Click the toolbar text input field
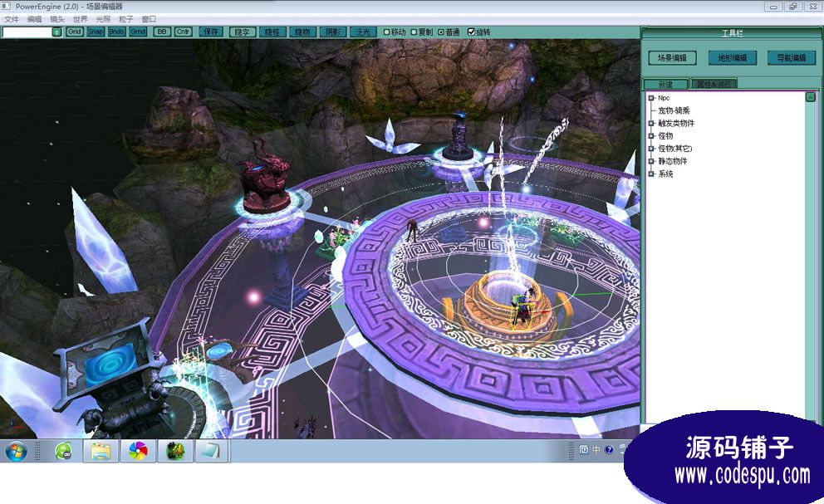This screenshot has height=504, width=824. point(27,32)
